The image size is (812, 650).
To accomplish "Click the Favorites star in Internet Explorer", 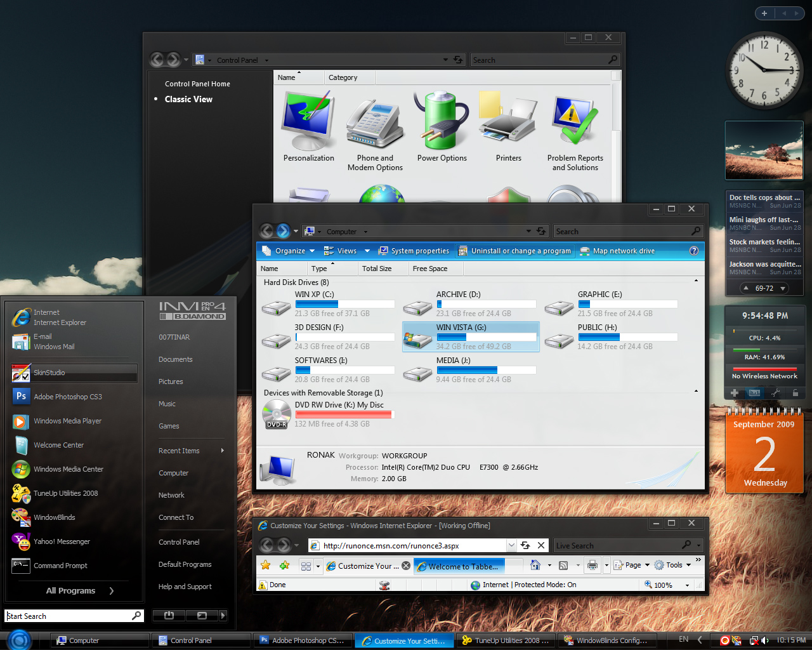I will [x=266, y=565].
